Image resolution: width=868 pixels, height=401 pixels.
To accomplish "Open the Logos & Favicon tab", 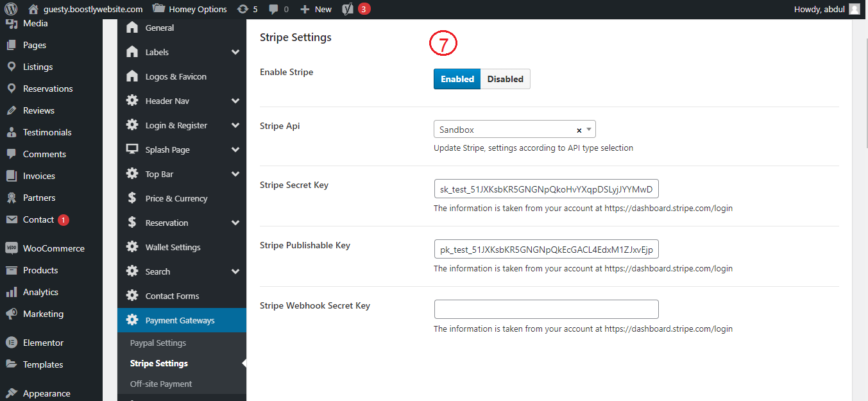I will [x=182, y=76].
